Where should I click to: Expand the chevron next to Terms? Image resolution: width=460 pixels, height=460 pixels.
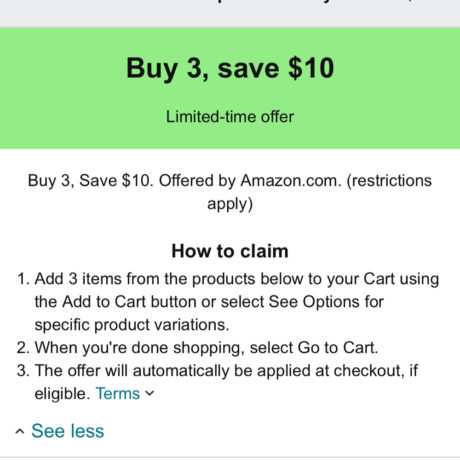click(x=150, y=394)
